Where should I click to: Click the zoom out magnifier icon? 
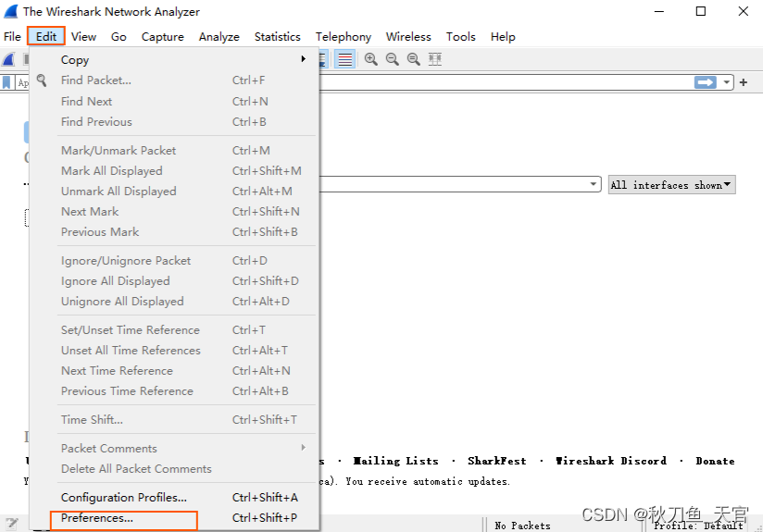(393, 59)
